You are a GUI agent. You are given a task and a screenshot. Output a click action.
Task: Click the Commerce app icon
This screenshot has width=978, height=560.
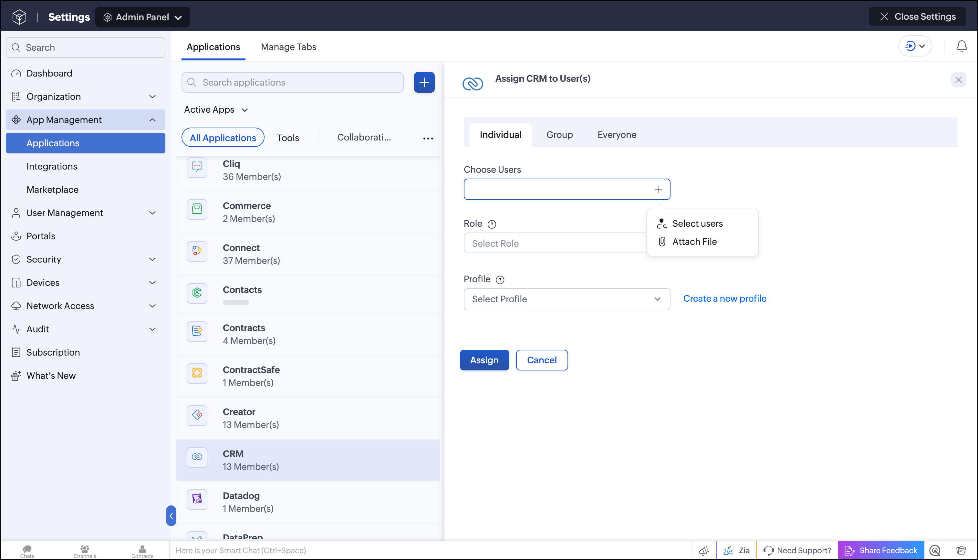[x=197, y=209]
